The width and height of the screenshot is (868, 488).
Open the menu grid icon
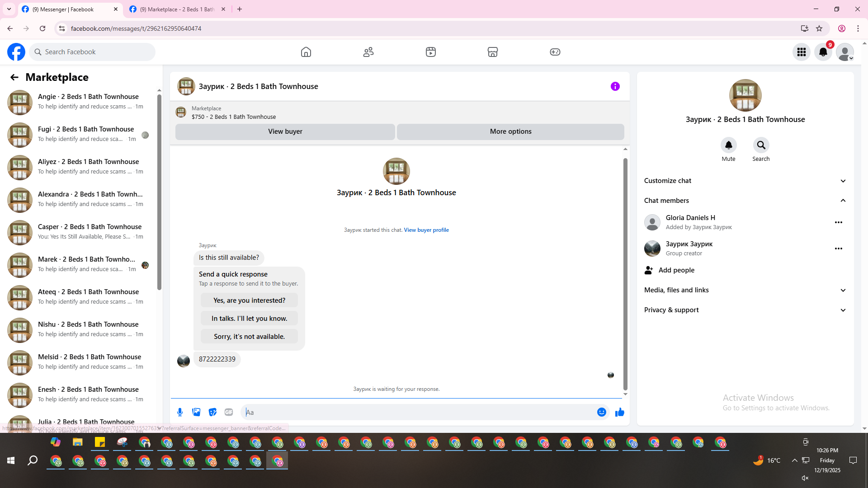click(x=801, y=52)
